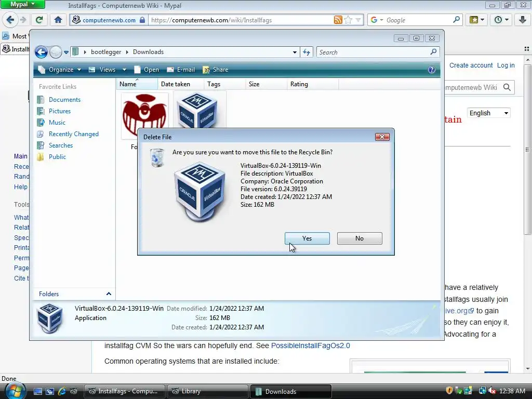Click Log in on the wiki
The height and width of the screenshot is (399, 532).
506,65
